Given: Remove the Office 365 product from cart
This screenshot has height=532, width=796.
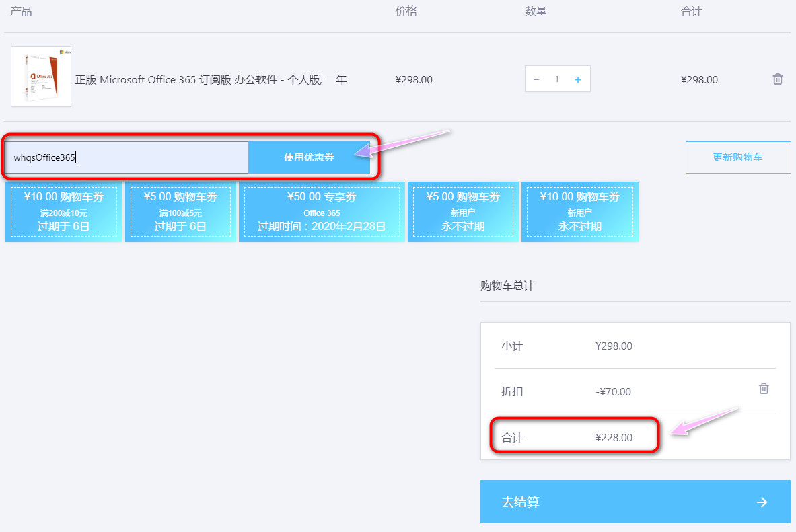Looking at the screenshot, I should tap(777, 79).
